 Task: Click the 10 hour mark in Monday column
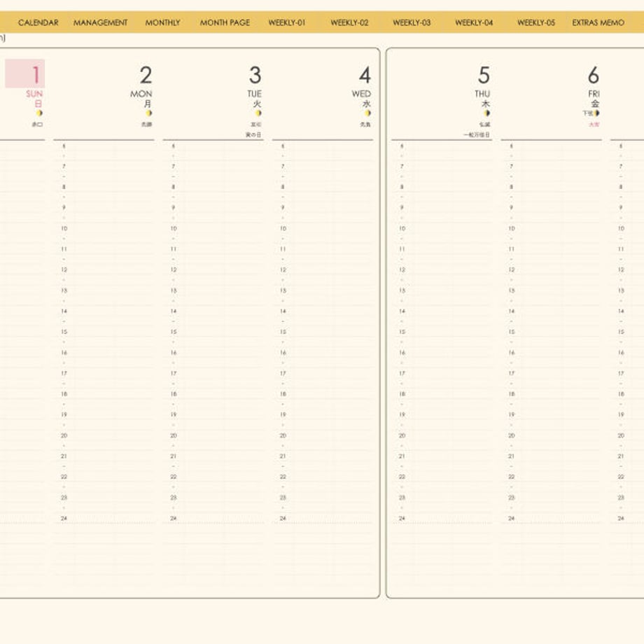tap(64, 228)
